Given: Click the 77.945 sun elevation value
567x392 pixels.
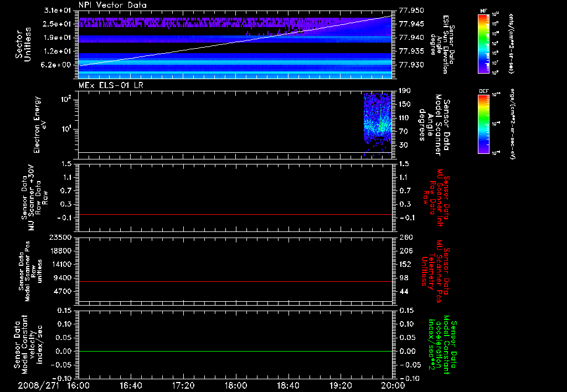Looking at the screenshot, I should click(411, 24).
